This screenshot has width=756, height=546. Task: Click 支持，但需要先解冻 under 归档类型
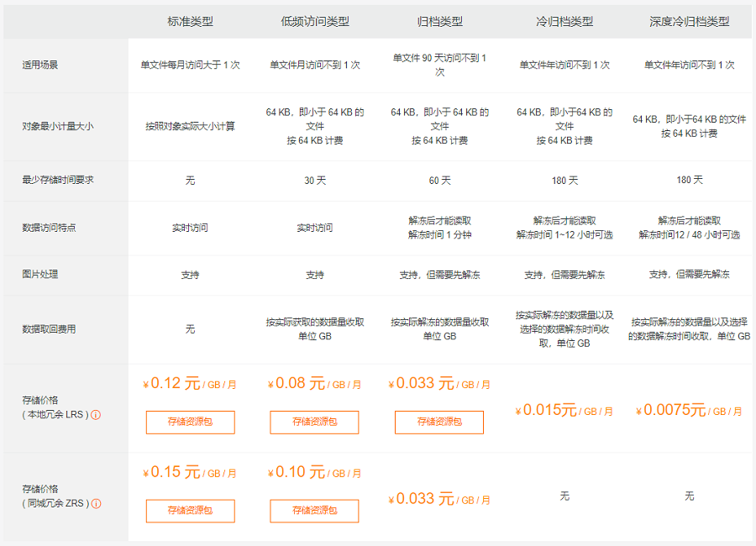pyautogui.click(x=439, y=275)
